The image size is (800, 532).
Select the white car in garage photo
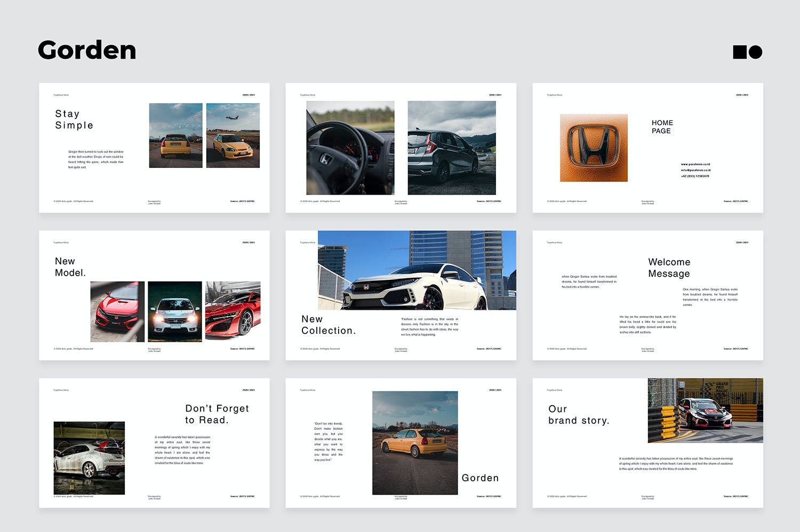(89, 458)
